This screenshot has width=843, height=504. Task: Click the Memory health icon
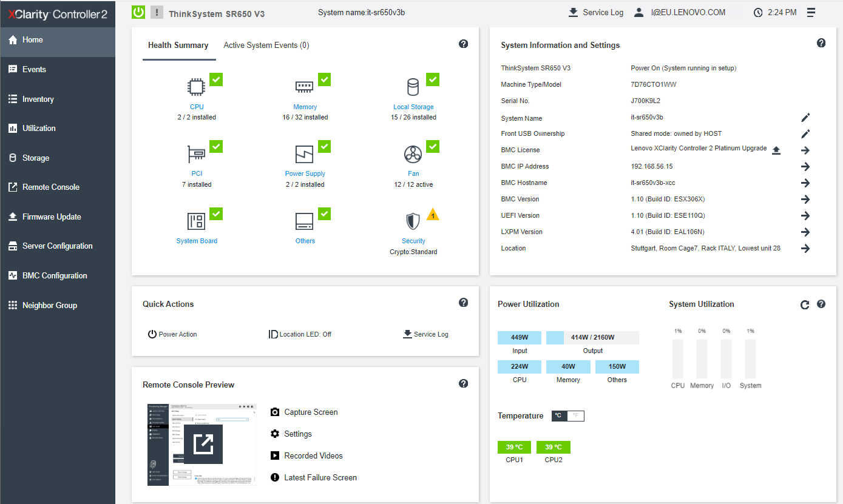[x=305, y=87]
